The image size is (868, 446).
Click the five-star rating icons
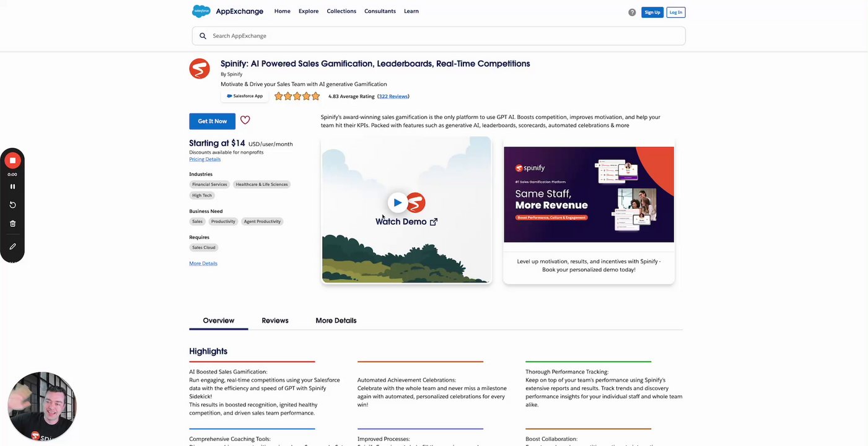point(297,96)
